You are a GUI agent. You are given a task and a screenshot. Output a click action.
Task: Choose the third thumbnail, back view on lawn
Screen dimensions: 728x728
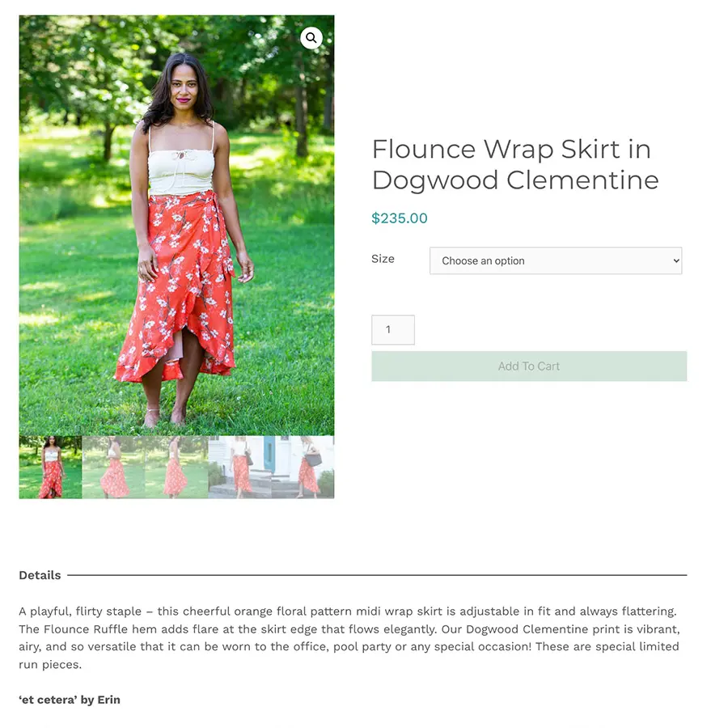click(177, 467)
